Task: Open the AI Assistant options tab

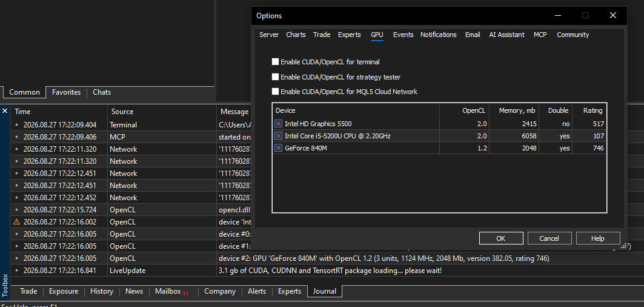Action: [x=506, y=35]
